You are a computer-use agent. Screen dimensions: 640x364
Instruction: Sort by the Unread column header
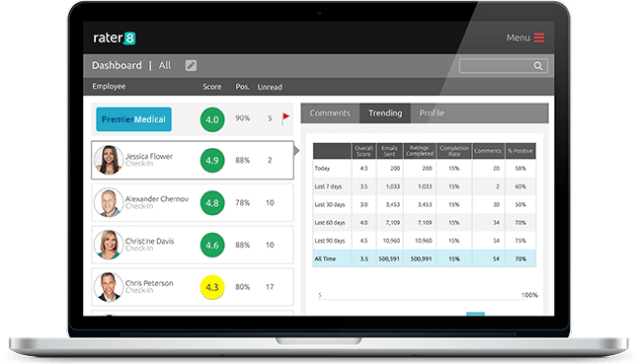tap(270, 87)
